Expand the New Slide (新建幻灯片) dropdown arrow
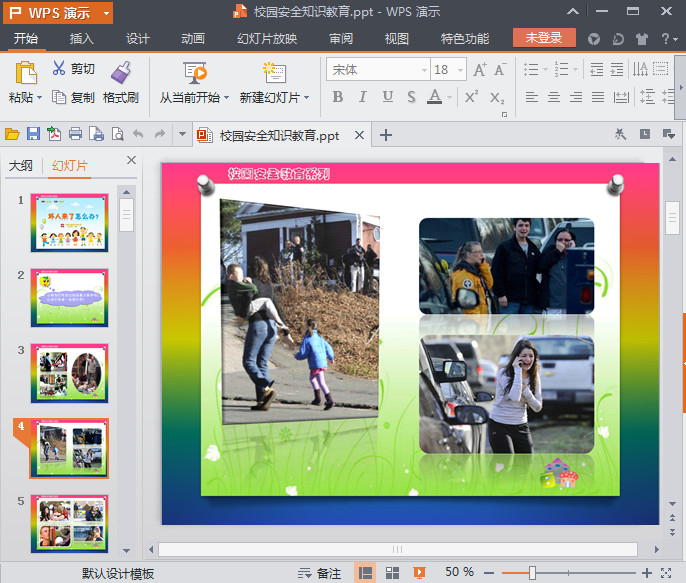This screenshot has width=686, height=583. (306, 98)
